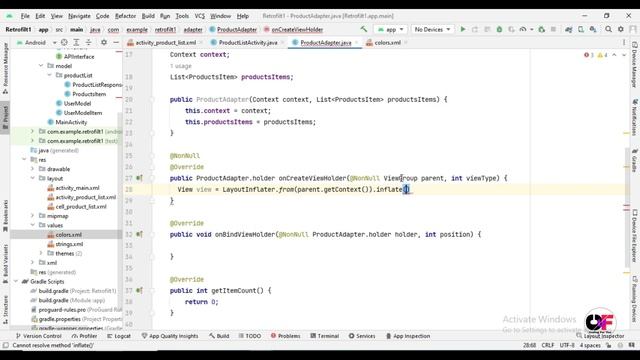Jump to next highlighted error arrow

click(x=624, y=55)
